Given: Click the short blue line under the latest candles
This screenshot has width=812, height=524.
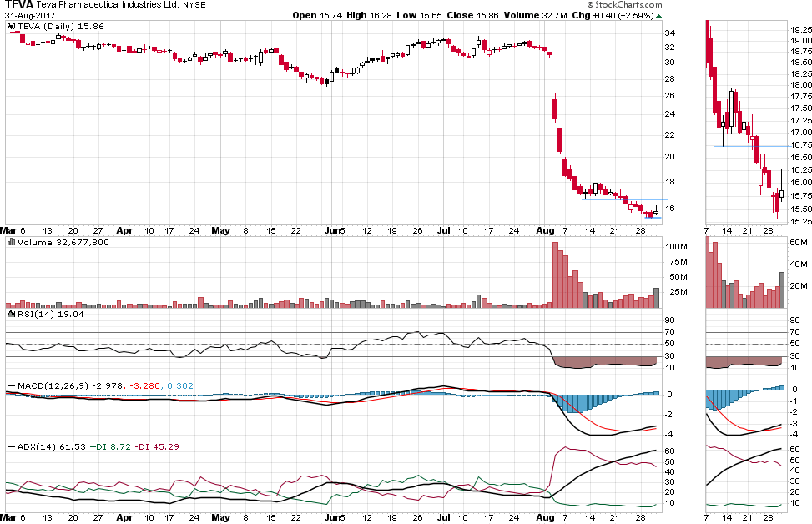Looking at the screenshot, I should click(x=653, y=218).
